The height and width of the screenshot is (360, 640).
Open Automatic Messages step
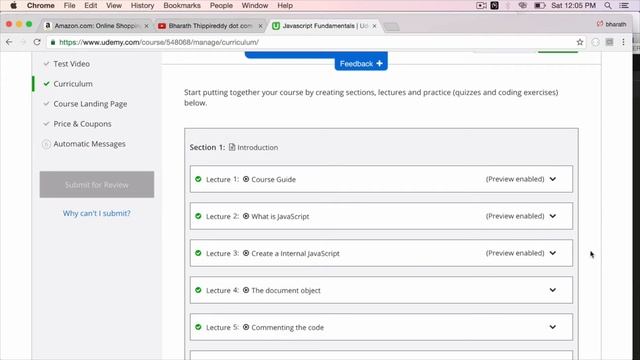point(89,144)
